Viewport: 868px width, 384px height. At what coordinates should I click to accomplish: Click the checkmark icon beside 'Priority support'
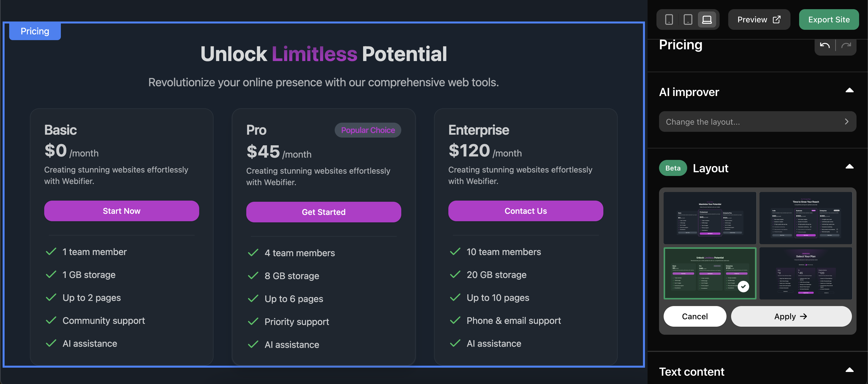click(253, 322)
